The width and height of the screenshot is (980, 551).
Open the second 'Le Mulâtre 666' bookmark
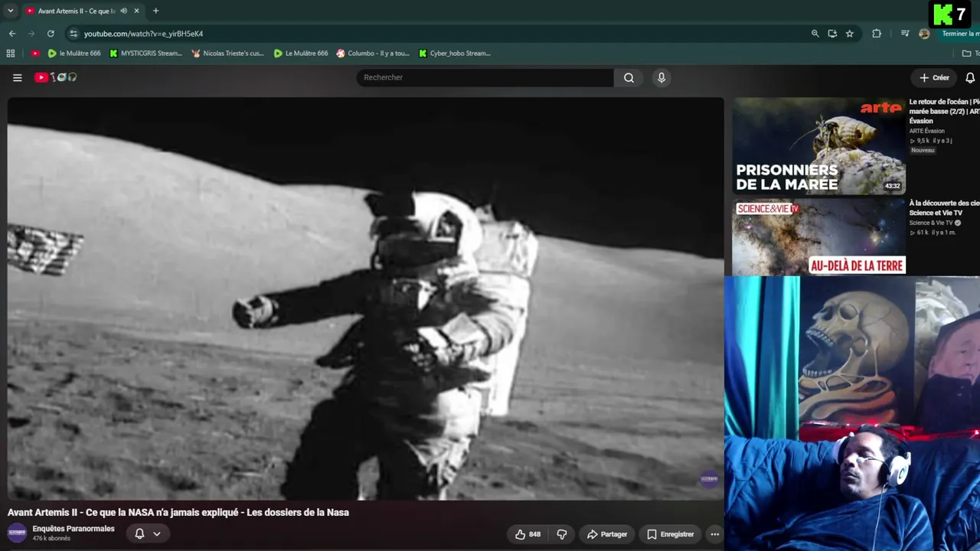tap(301, 54)
